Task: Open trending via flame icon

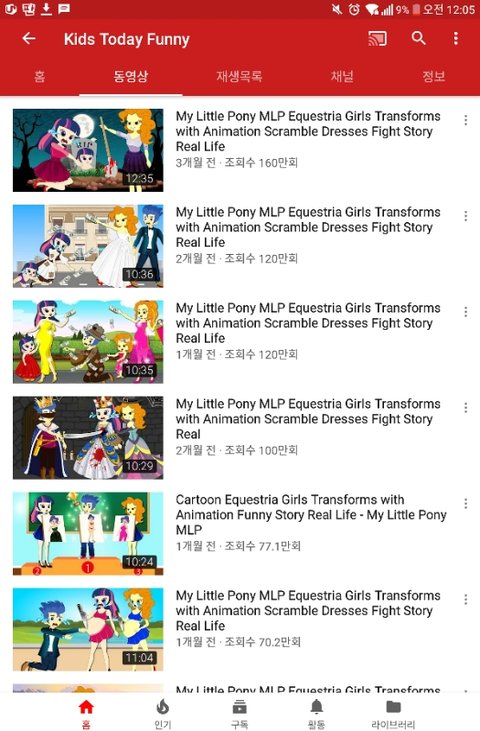Action: 163,707
